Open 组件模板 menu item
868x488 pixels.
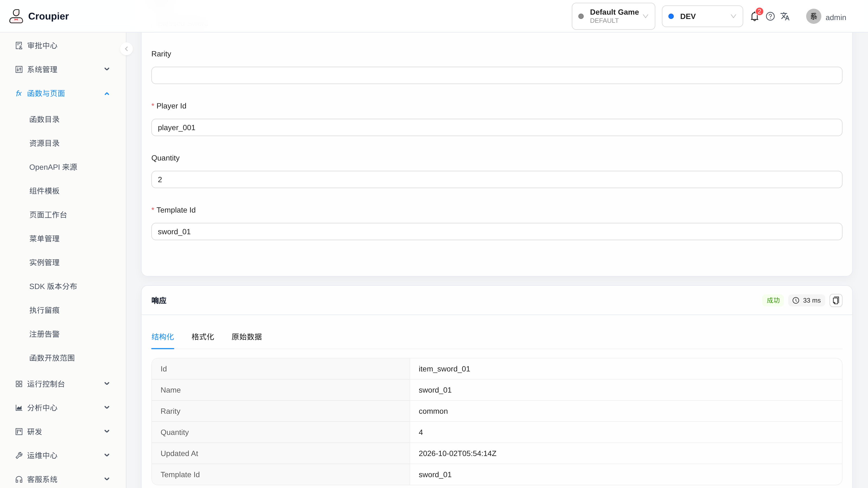(44, 191)
